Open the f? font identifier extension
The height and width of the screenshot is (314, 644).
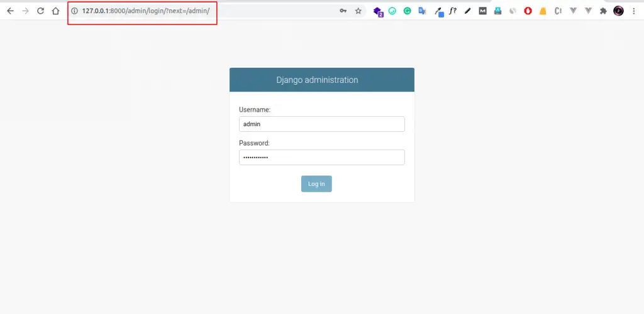coord(453,11)
